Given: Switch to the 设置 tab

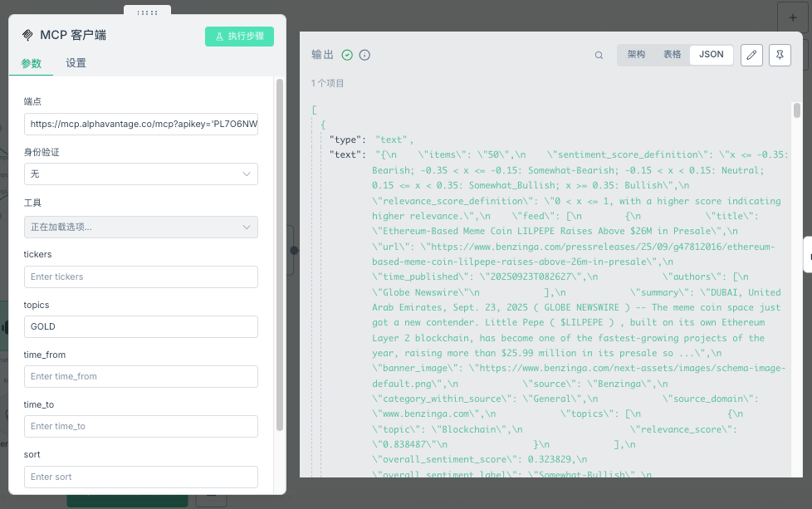Looking at the screenshot, I should (x=76, y=63).
